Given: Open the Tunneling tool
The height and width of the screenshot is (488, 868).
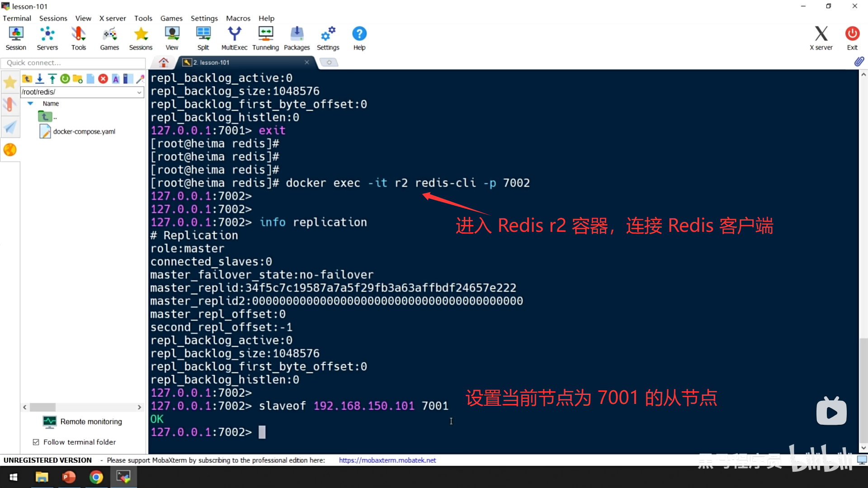Looking at the screenshot, I should click(x=265, y=38).
